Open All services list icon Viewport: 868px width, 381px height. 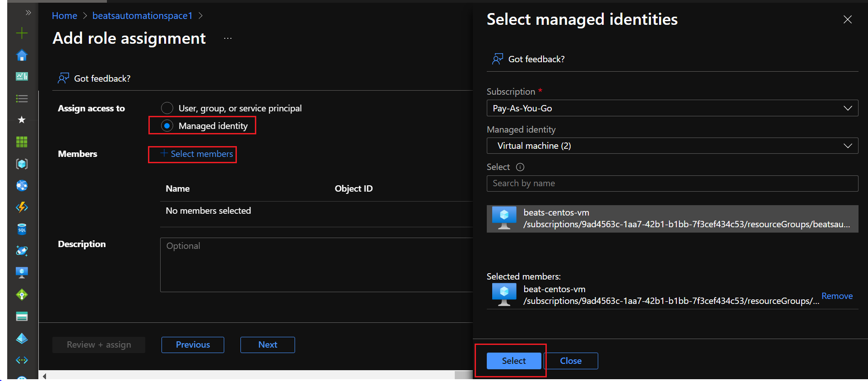[x=22, y=98]
